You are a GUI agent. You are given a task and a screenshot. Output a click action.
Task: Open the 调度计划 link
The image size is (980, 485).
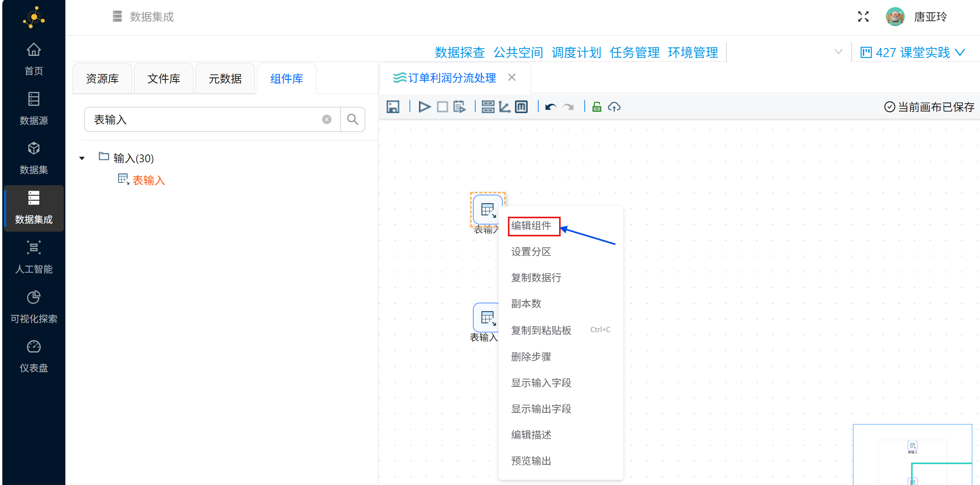tap(576, 52)
